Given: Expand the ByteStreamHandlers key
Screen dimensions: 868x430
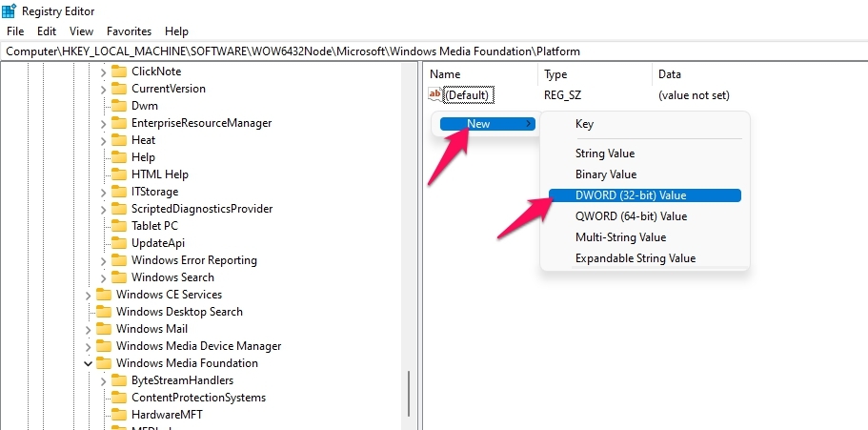Looking at the screenshot, I should 104,381.
